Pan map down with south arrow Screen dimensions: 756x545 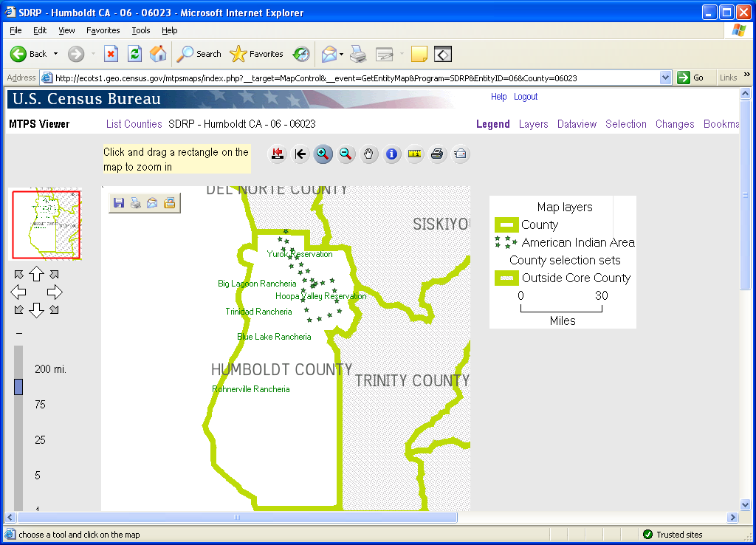[37, 310]
